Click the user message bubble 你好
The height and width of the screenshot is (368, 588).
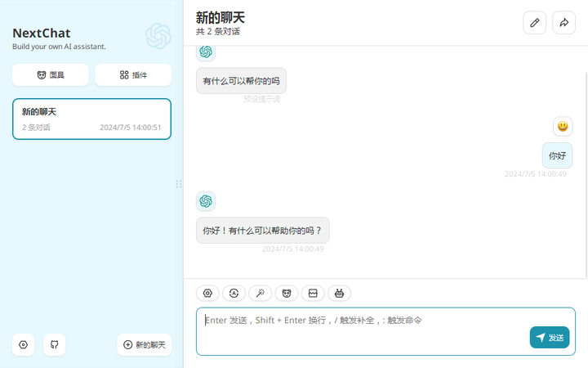[x=557, y=155]
